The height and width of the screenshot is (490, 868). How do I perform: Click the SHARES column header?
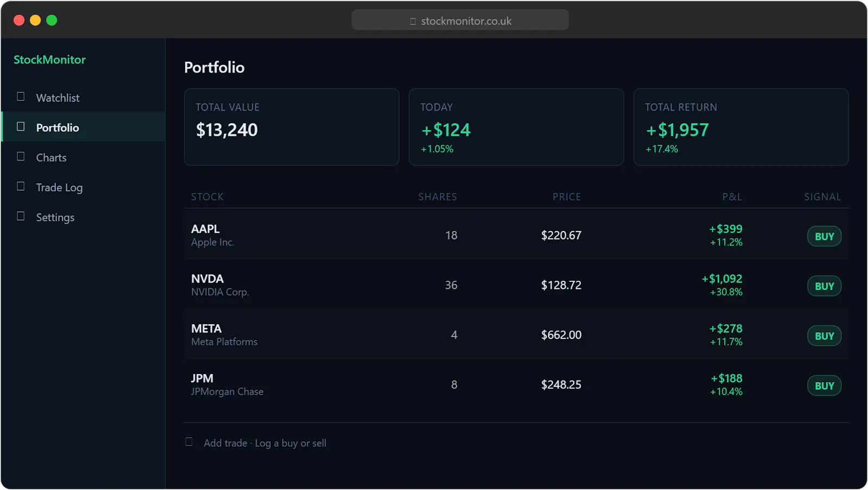point(437,197)
